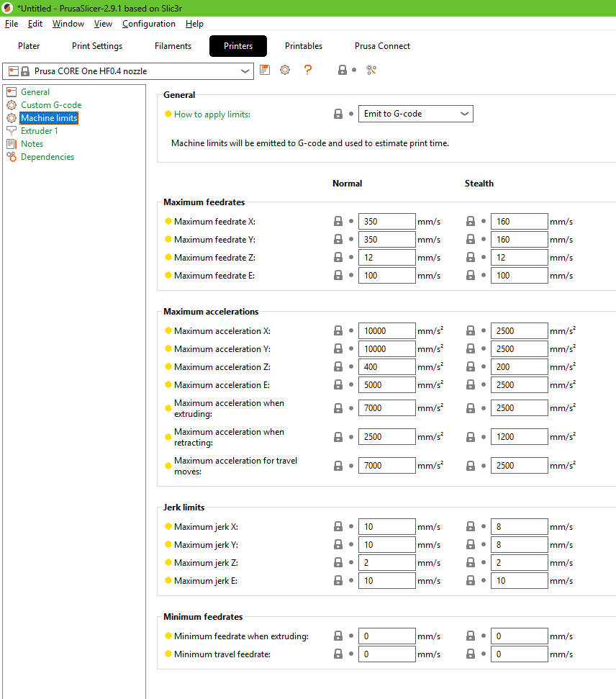Click Normal lock icon for Minimum feedrate when extruding
This screenshot has height=699, width=616.
click(338, 636)
